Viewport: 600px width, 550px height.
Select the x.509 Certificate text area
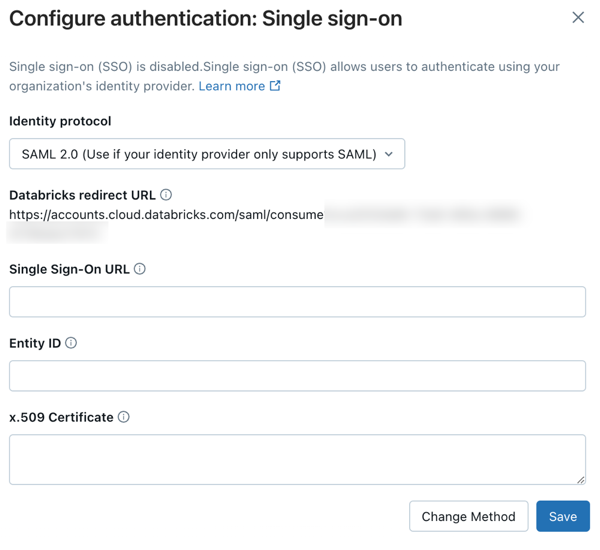297,459
